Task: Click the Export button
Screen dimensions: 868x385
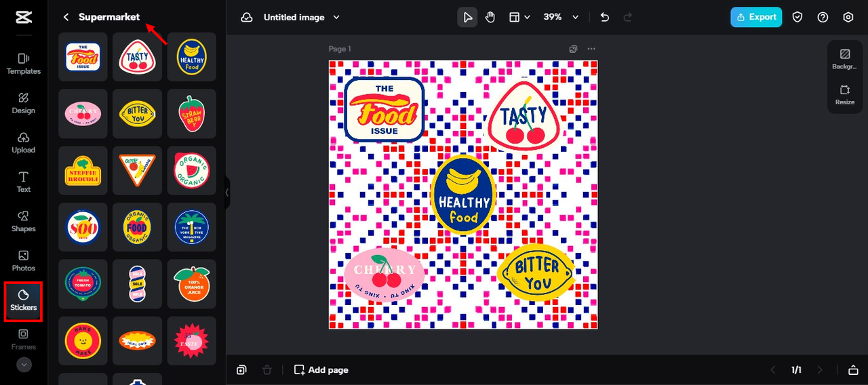Action: tap(756, 17)
